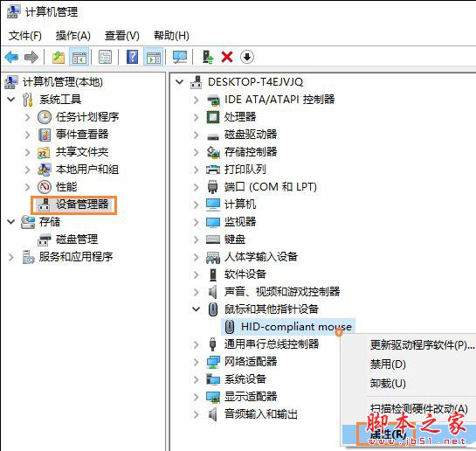Choose 更新驱动程序软件(P) from context menu
476x451 pixels.
[422, 345]
